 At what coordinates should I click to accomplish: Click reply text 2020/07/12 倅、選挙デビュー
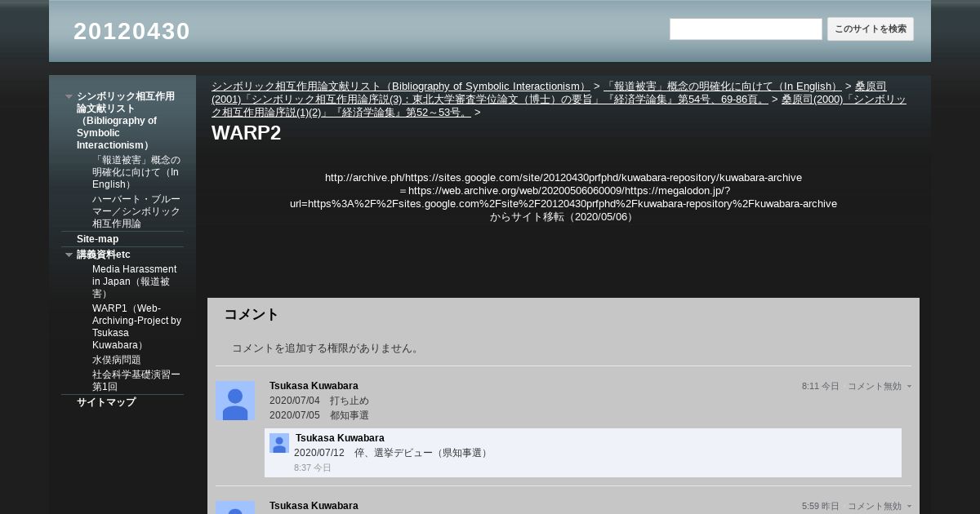pos(392,453)
